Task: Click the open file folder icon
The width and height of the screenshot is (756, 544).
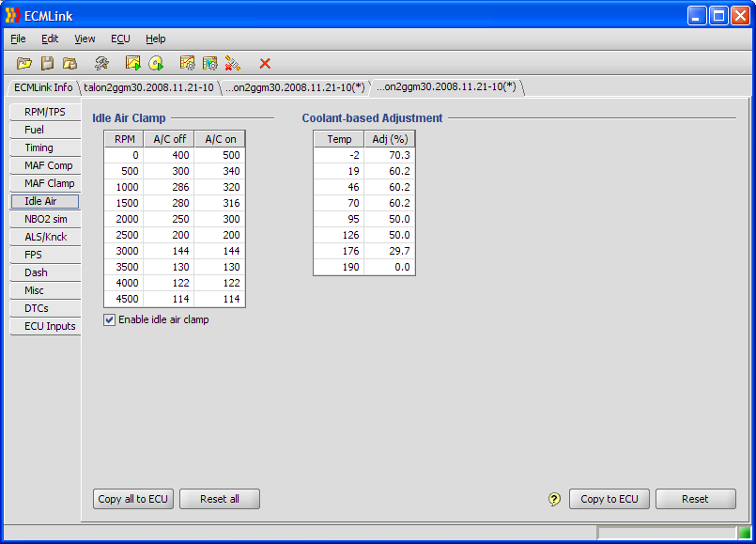Action: 24,63
